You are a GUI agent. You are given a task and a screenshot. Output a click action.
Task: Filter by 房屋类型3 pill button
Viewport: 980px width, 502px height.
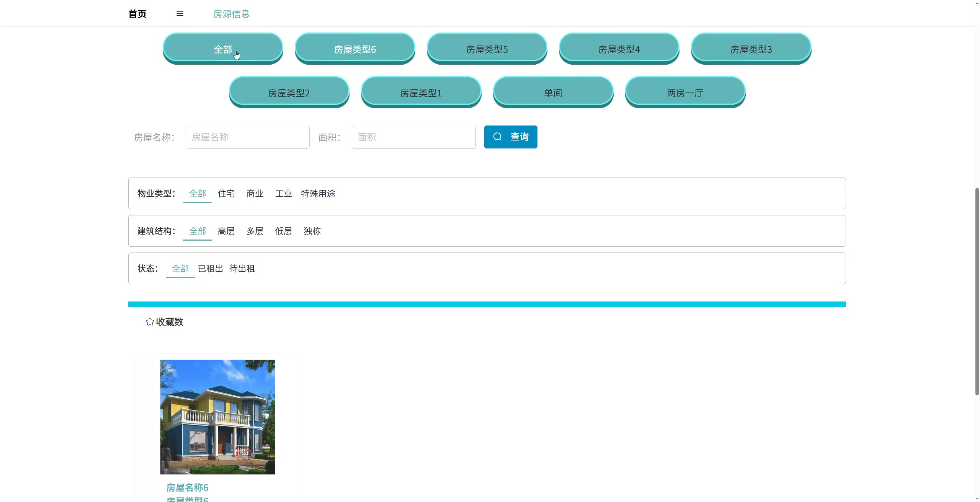point(751,49)
